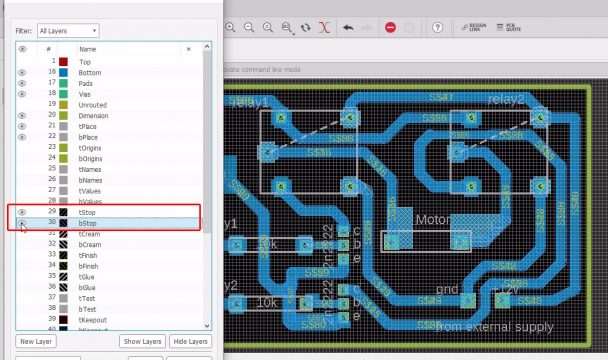Click the hatched swatch of tStop layer
The width and height of the screenshot is (608, 360).
click(63, 212)
